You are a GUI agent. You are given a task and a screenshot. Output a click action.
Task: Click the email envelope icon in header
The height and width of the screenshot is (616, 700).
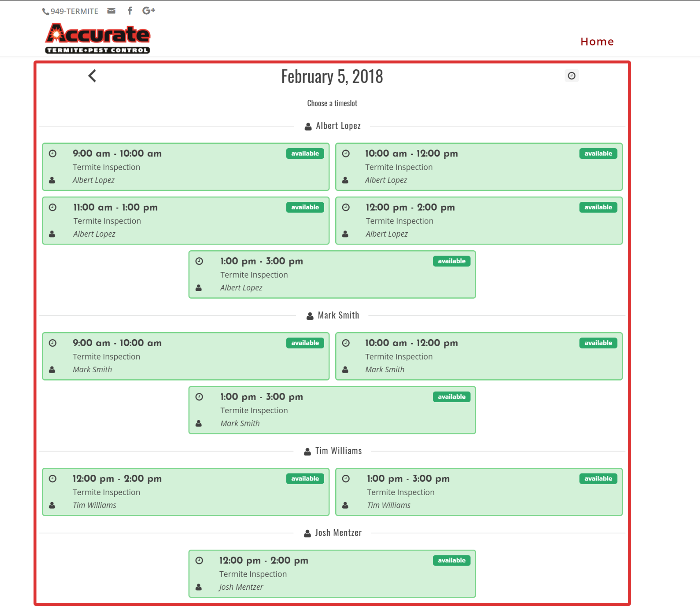click(x=111, y=11)
